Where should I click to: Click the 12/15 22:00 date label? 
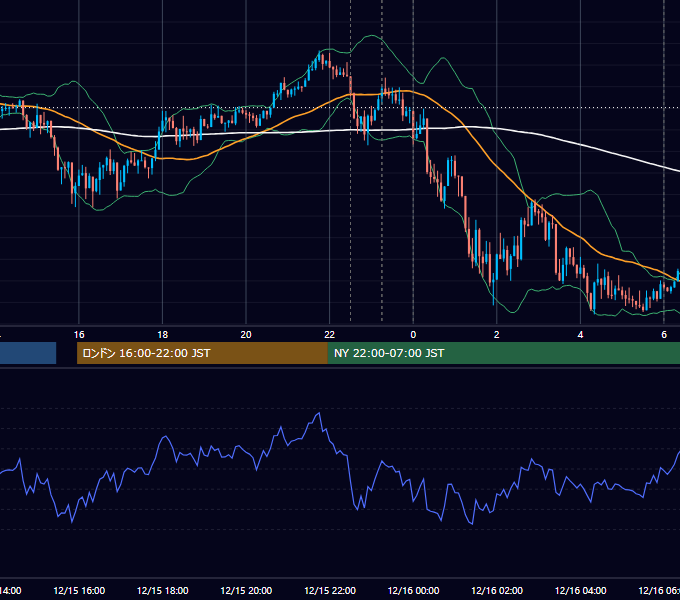(x=330, y=590)
